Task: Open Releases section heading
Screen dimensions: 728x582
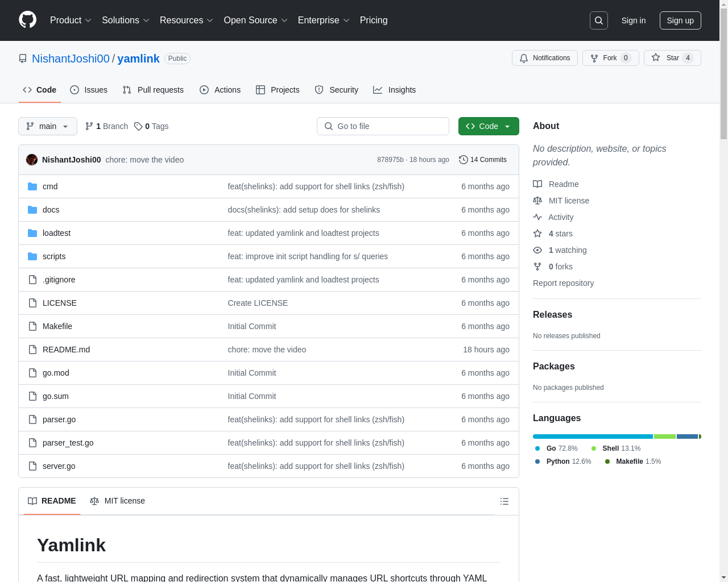Action: (x=552, y=315)
